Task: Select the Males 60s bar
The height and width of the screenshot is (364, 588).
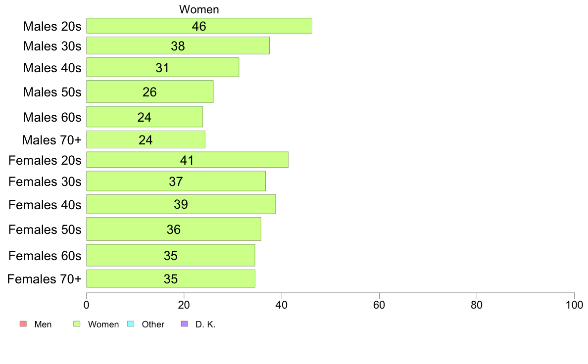Action: pyautogui.click(x=145, y=117)
